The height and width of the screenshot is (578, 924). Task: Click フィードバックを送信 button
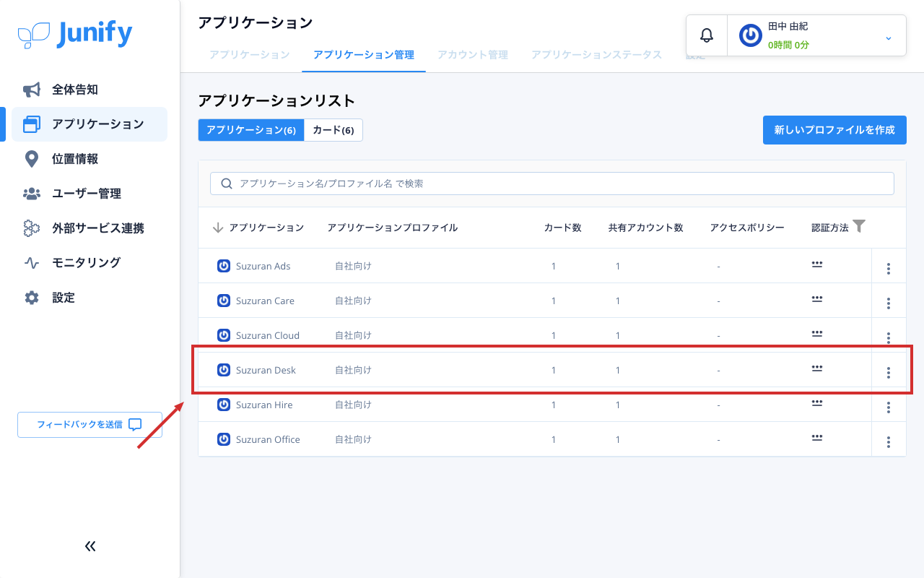[x=90, y=425]
